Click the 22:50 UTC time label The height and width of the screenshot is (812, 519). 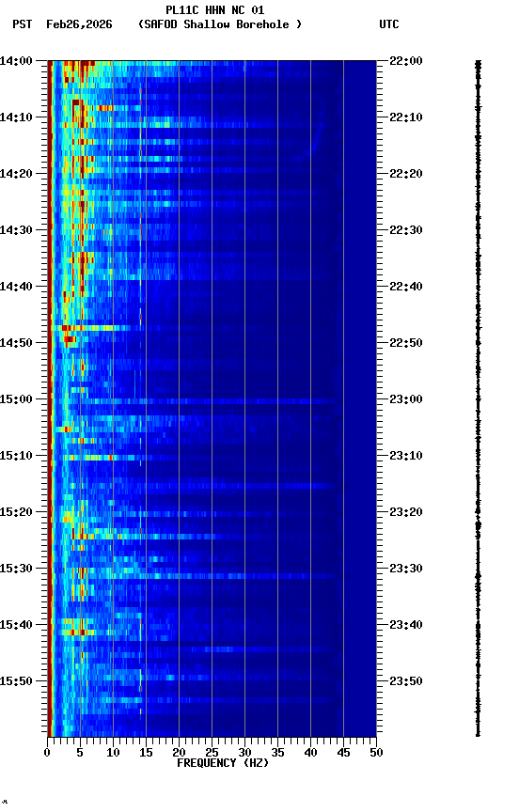406,343
